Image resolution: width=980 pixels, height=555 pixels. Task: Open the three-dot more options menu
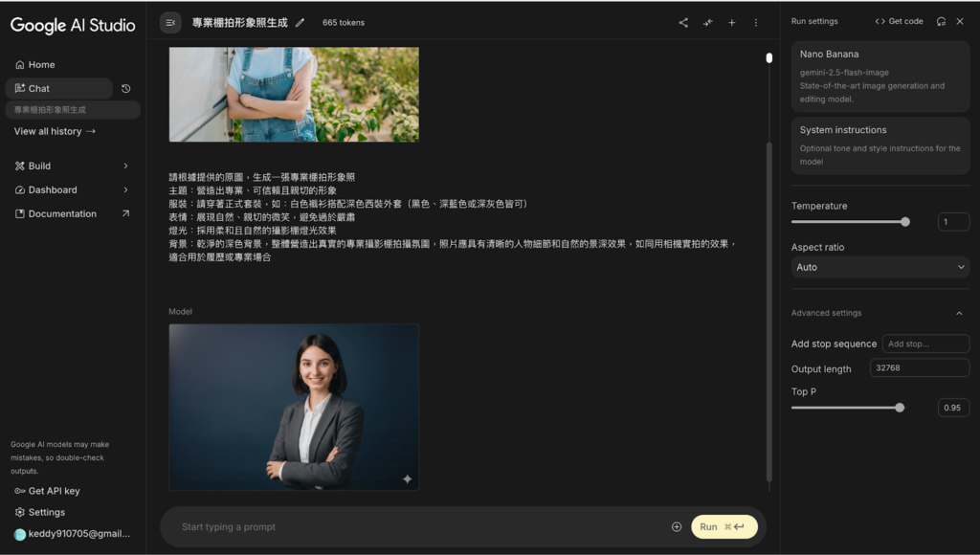tap(755, 22)
